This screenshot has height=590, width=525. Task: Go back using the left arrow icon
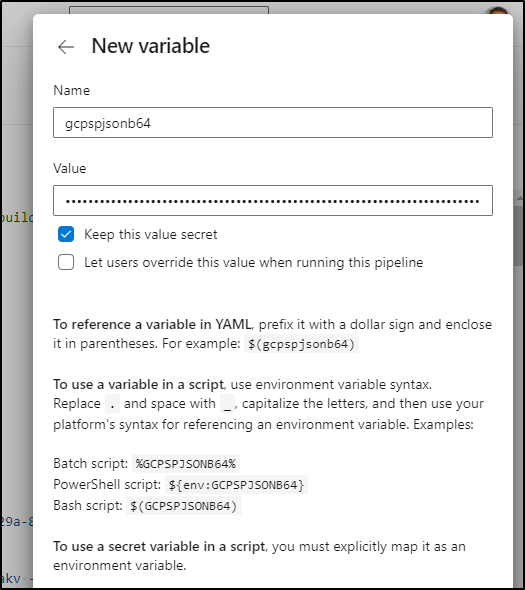66,47
